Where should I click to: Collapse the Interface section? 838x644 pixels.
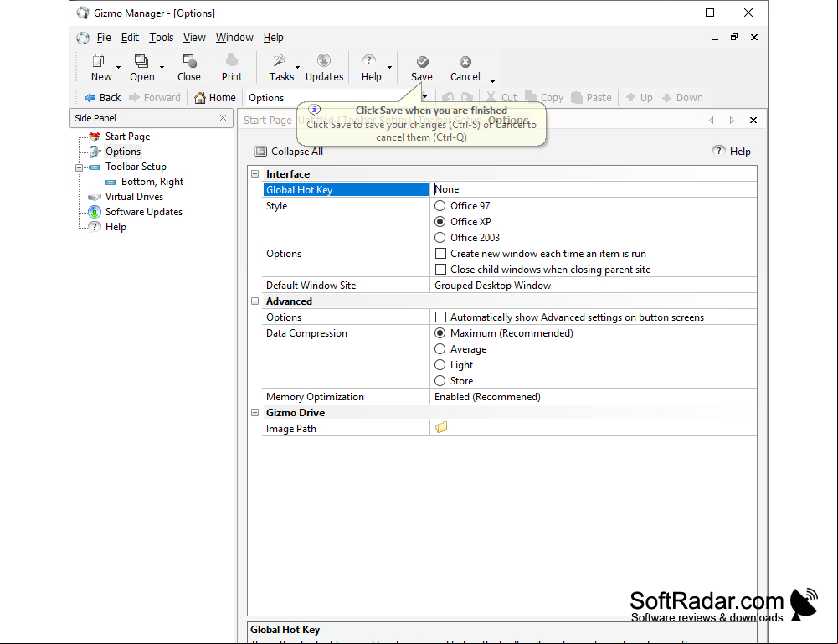pyautogui.click(x=255, y=173)
